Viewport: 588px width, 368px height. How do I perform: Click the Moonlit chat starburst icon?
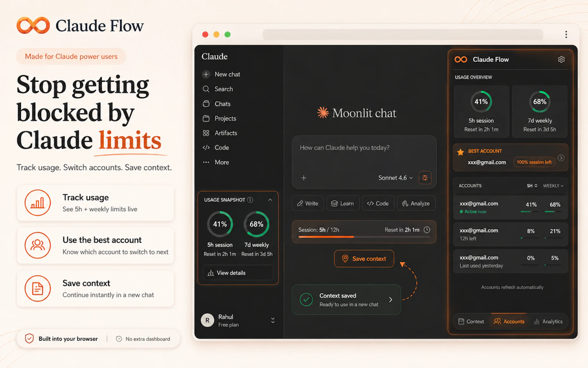click(323, 113)
